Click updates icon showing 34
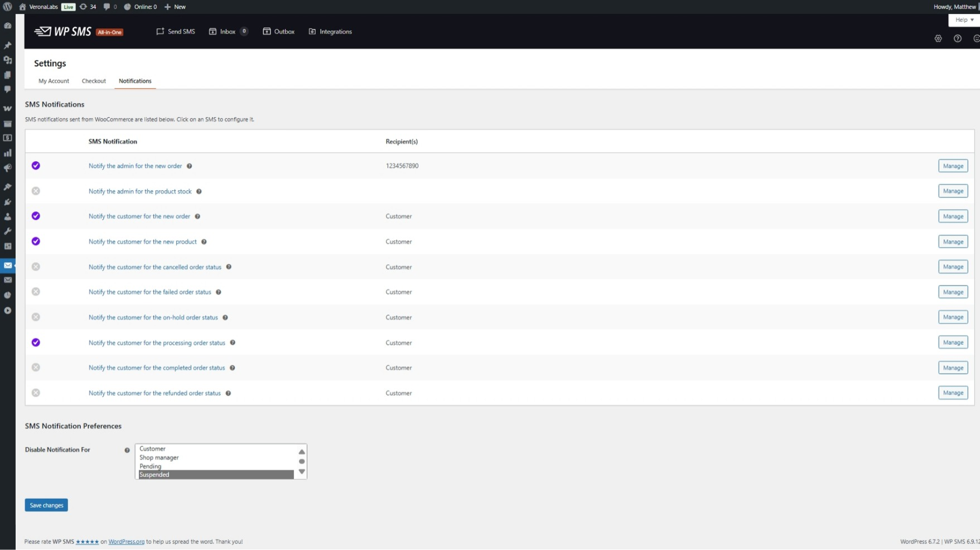This screenshot has width=980, height=550. 88,7
